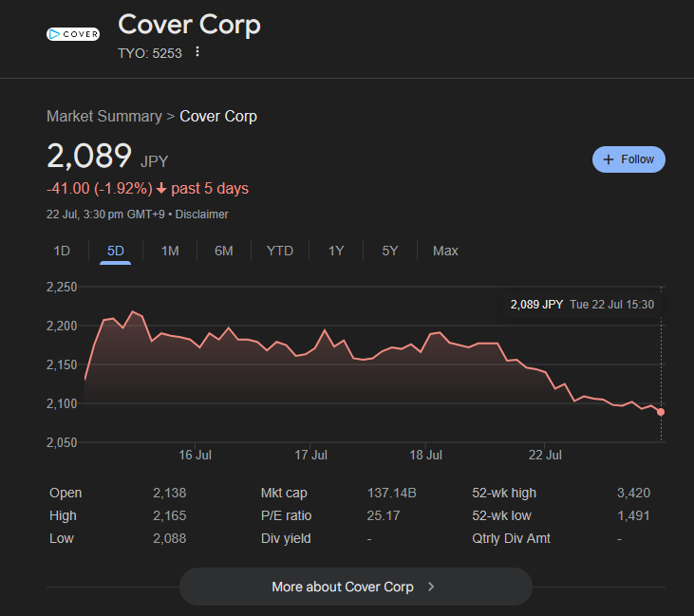Click the 2,050 y-axis label
The height and width of the screenshot is (616, 694).
tap(62, 442)
